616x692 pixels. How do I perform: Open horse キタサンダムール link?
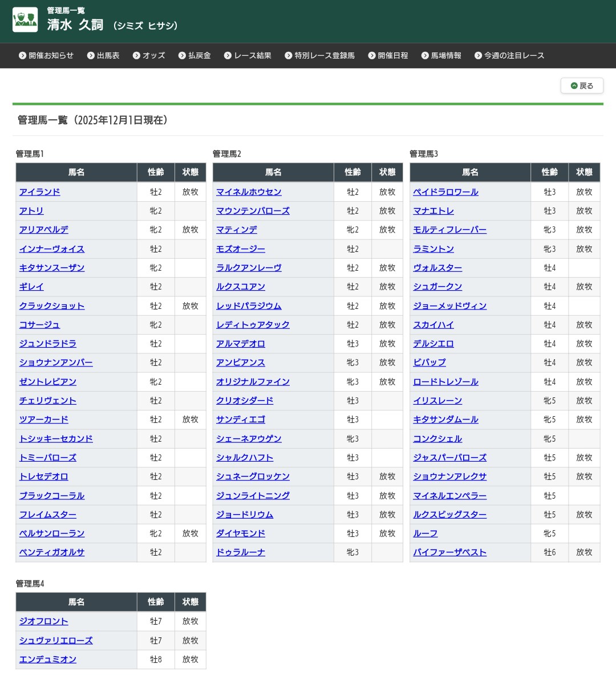445,420
